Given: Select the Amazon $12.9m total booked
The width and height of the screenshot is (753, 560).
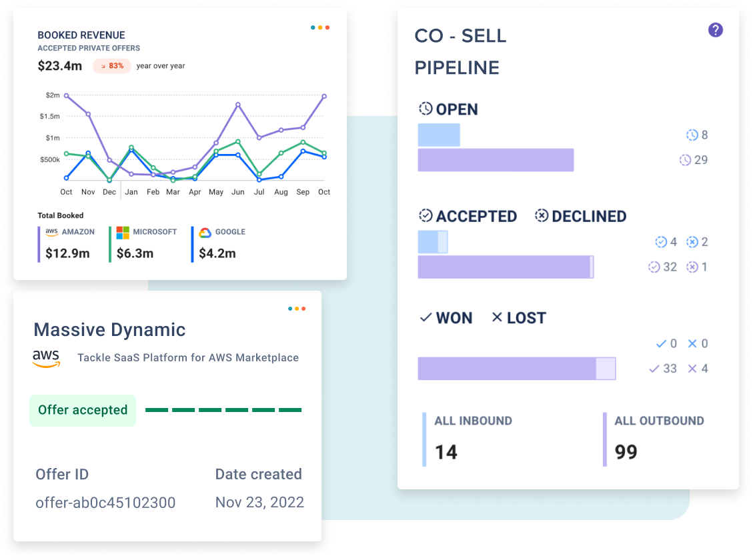Looking at the screenshot, I should [67, 244].
